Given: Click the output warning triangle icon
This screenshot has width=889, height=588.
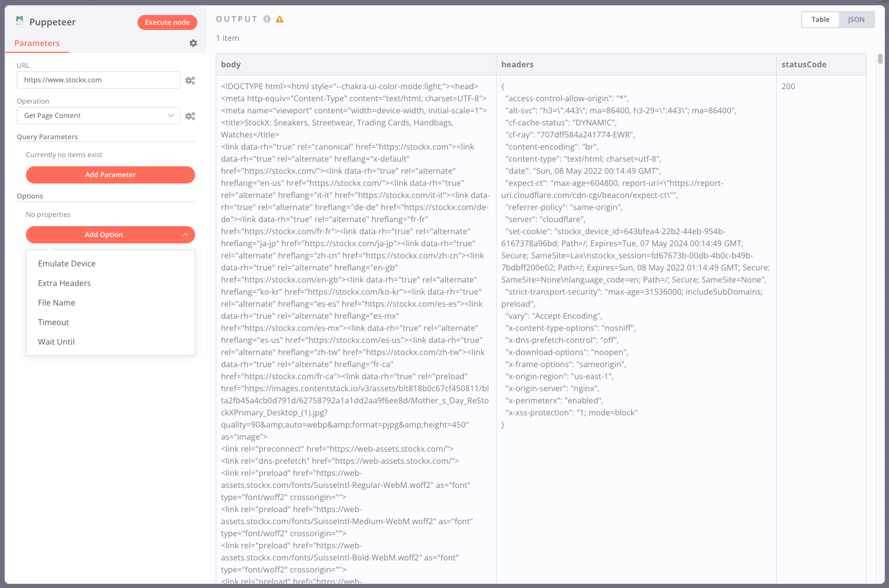Looking at the screenshot, I should pyautogui.click(x=280, y=19).
